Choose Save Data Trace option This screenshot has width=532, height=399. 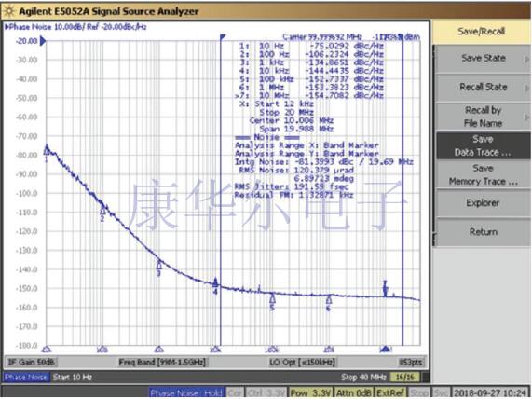coord(484,145)
